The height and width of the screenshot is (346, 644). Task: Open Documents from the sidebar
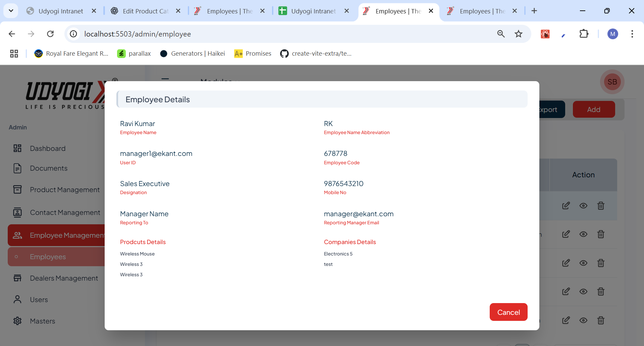tap(49, 168)
